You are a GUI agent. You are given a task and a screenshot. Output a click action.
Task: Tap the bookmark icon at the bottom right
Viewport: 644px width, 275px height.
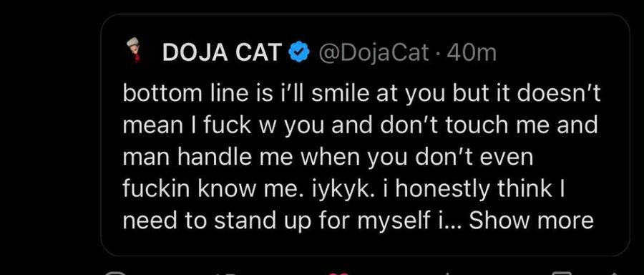tap(562, 274)
